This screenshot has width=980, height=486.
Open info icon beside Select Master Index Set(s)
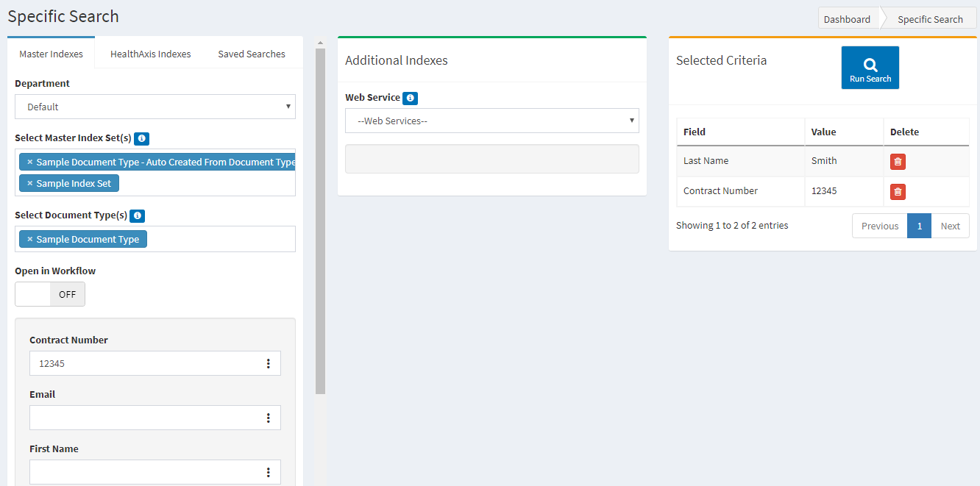pos(142,138)
